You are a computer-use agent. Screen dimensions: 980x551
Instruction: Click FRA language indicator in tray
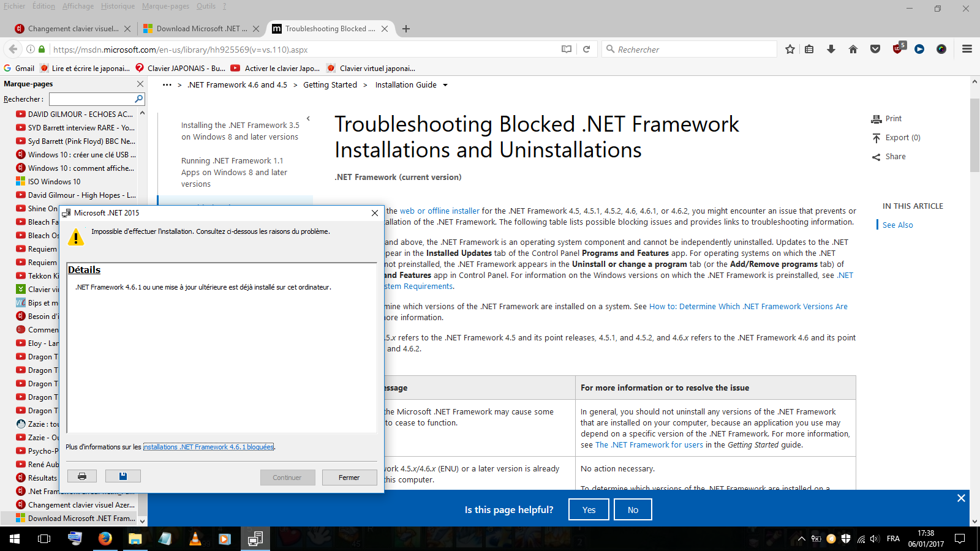pos(894,539)
